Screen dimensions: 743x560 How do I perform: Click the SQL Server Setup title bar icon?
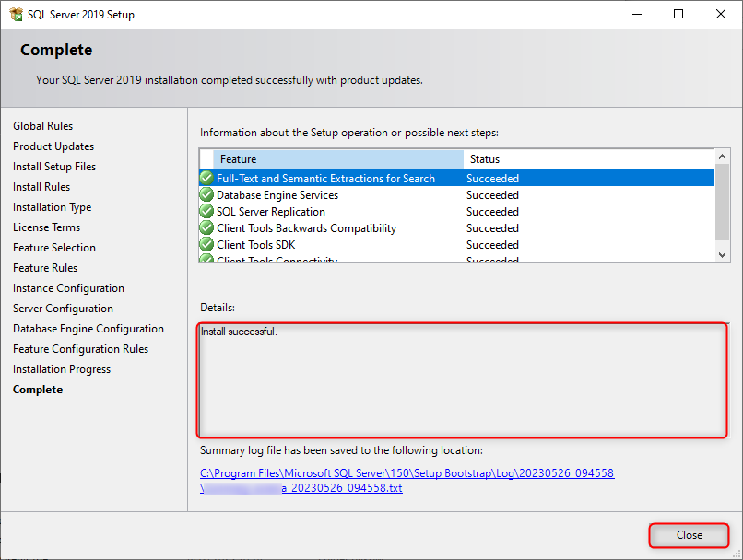(x=16, y=14)
